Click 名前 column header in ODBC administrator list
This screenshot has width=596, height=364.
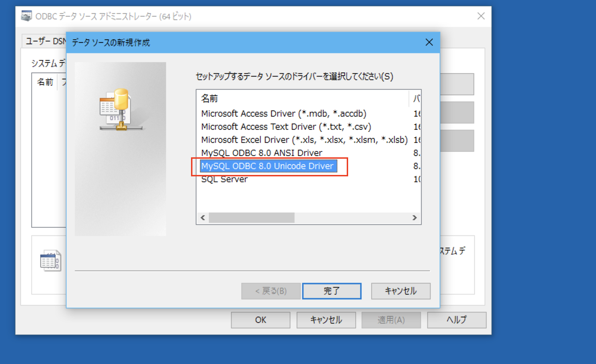tap(45, 82)
